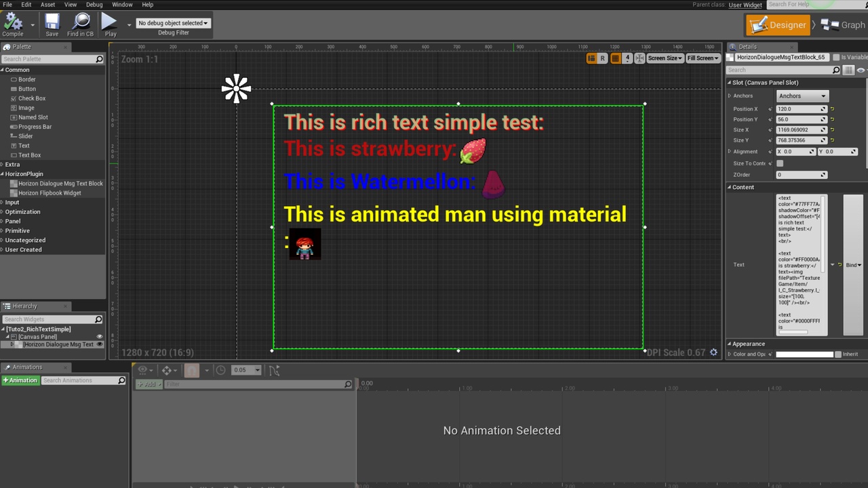Toggle widget layout outlines icon in viewport
Viewport: 868px width, 488px height.
591,58
